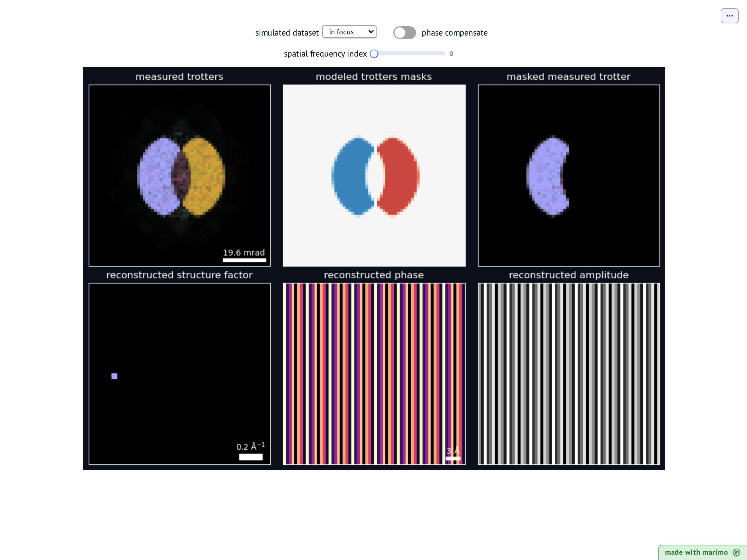Click the purple pixel in structure factor plot
Viewport: 747px width, 560px height.
114,376
